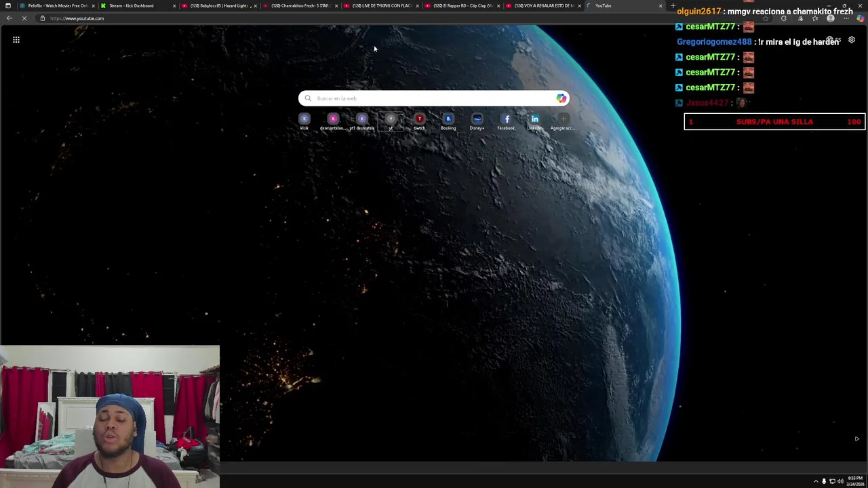Click the Agregar acceso directo plus tile

click(x=564, y=121)
